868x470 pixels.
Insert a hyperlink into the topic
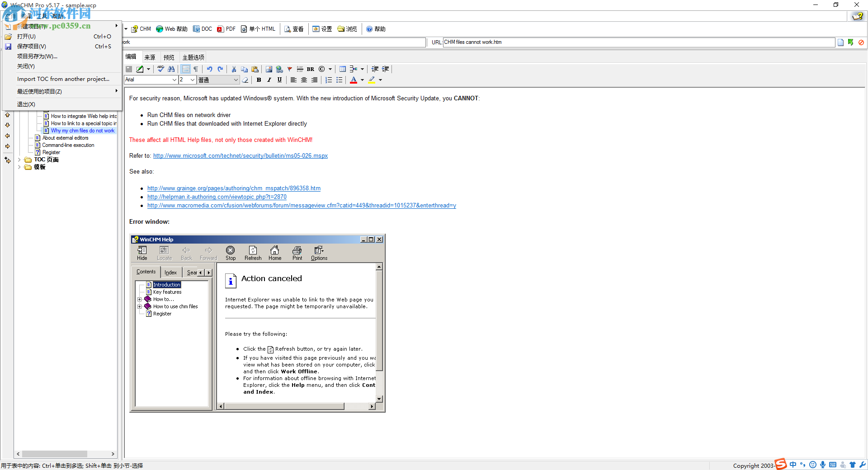[280, 69]
